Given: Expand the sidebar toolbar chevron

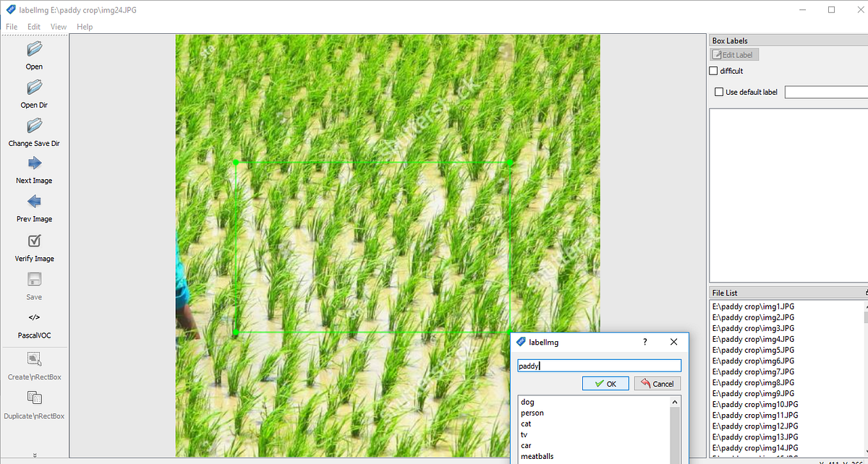Looking at the screenshot, I should (x=33, y=454).
